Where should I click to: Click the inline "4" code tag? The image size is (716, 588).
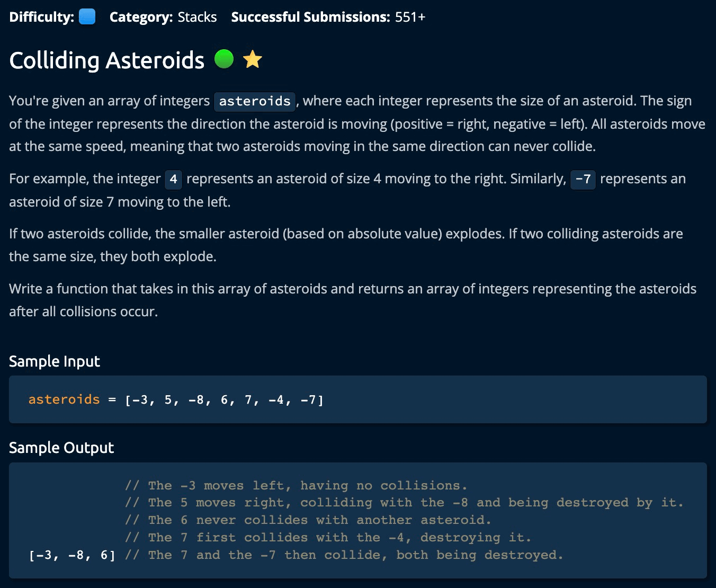[173, 180]
